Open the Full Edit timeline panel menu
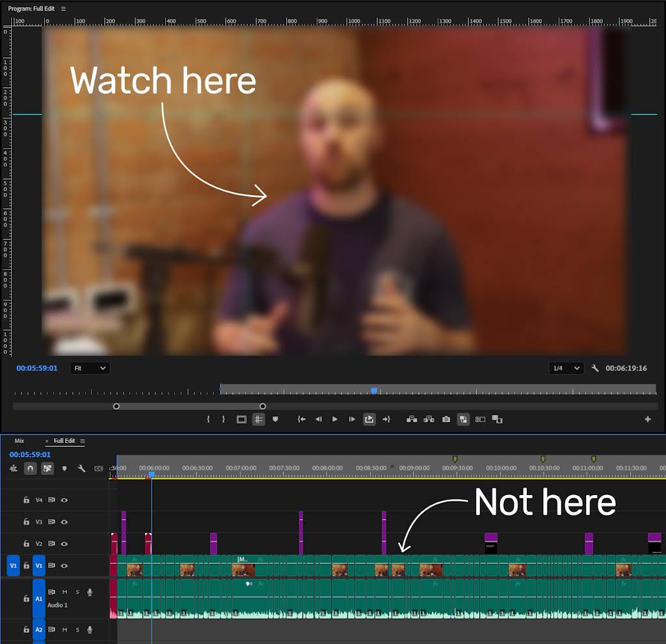Screen dimensions: 666x644 pyautogui.click(x=83, y=441)
